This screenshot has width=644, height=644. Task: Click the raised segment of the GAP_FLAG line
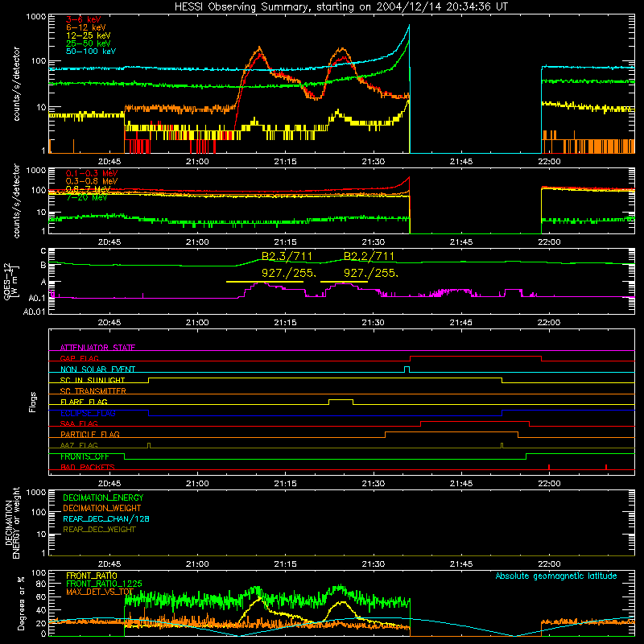pyautogui.click(x=476, y=357)
